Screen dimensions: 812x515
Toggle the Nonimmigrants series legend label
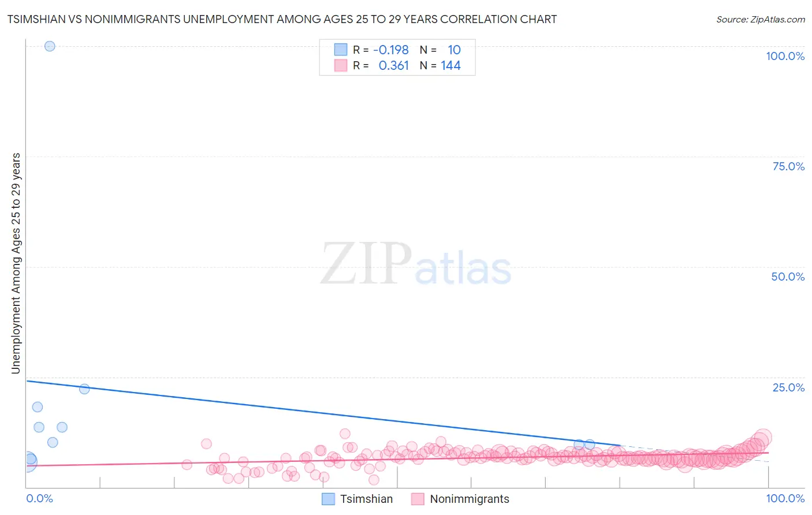click(x=470, y=499)
